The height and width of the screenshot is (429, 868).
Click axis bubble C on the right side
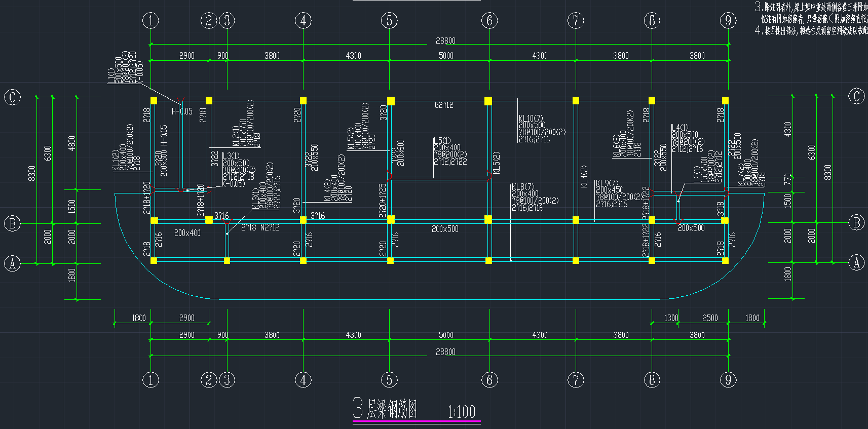click(x=857, y=96)
